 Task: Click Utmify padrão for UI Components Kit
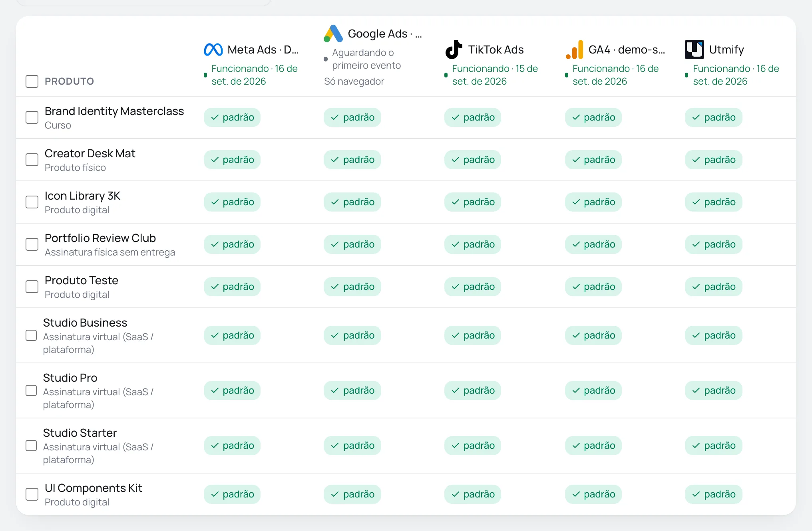pos(714,494)
